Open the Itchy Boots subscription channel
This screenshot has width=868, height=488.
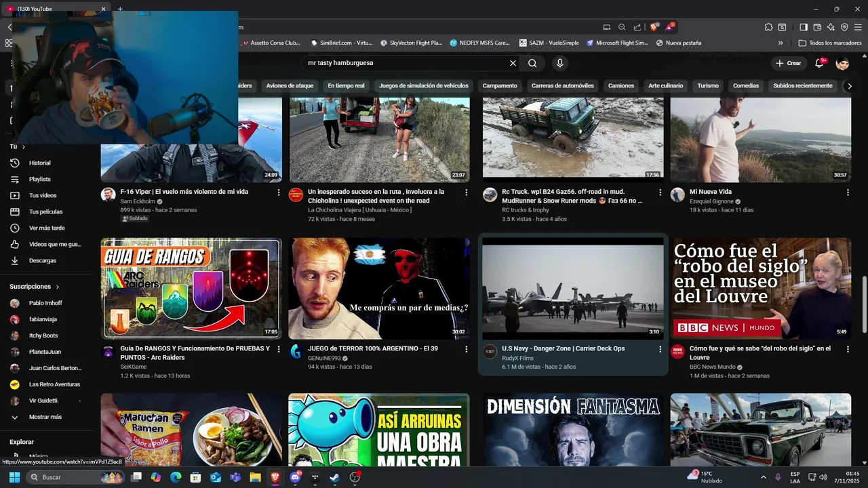[x=43, y=335]
